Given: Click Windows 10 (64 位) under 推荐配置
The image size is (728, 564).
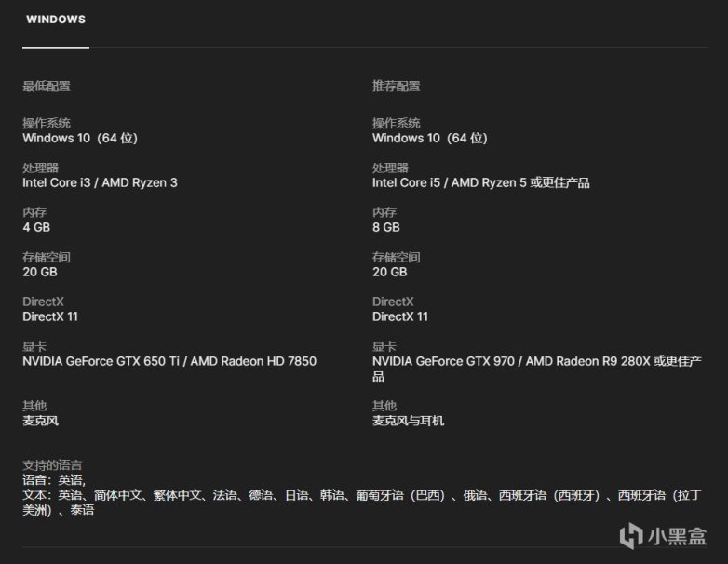Looking at the screenshot, I should (429, 138).
